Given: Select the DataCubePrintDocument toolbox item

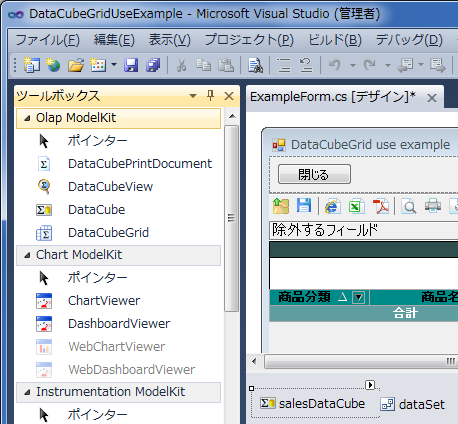Looking at the screenshot, I should coord(118,164).
